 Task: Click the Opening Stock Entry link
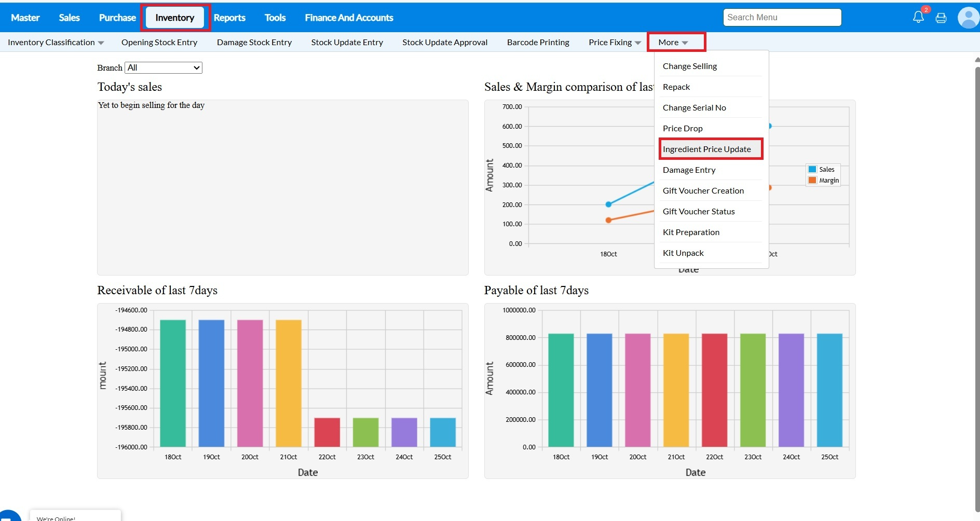159,43
